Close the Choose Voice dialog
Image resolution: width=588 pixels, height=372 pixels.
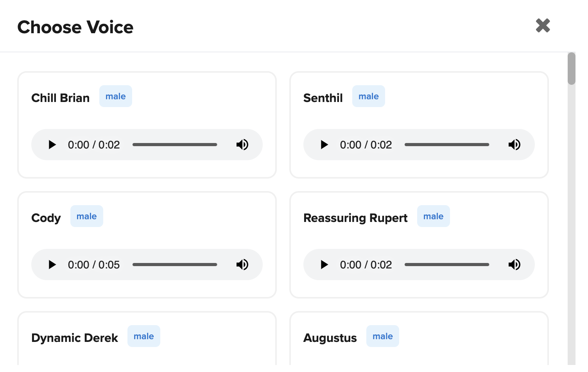tap(543, 26)
